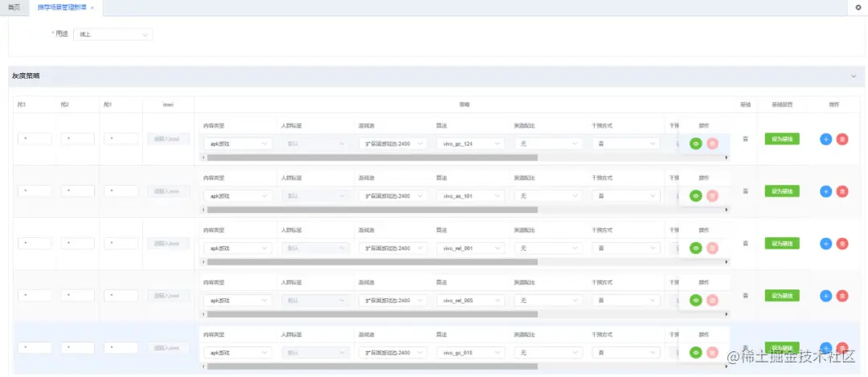Click the scrollbar thumb under vivo_as_101 strategy
Image resolution: width=868 pixels, height=377 pixels.
point(372,210)
